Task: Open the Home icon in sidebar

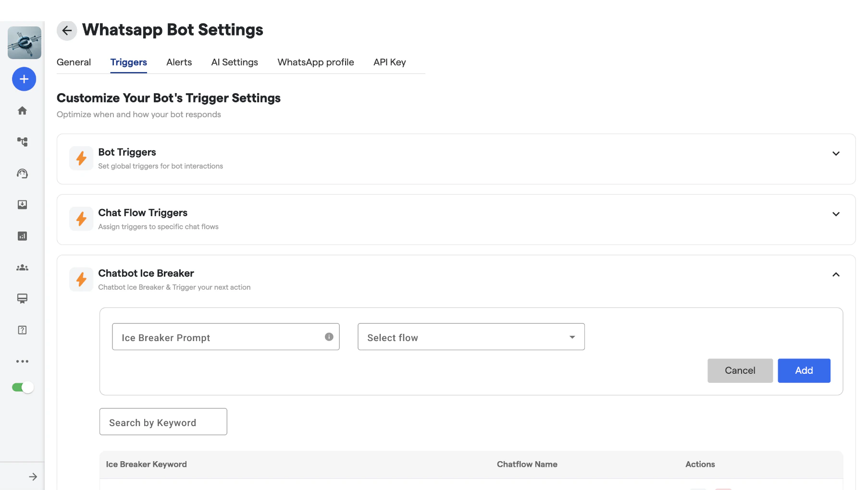Action: pos(23,110)
